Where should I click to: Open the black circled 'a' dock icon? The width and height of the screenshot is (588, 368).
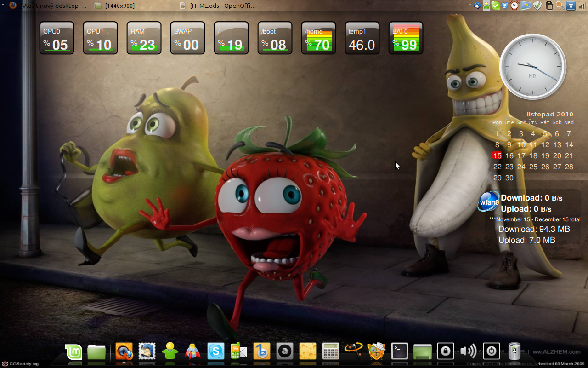285,351
